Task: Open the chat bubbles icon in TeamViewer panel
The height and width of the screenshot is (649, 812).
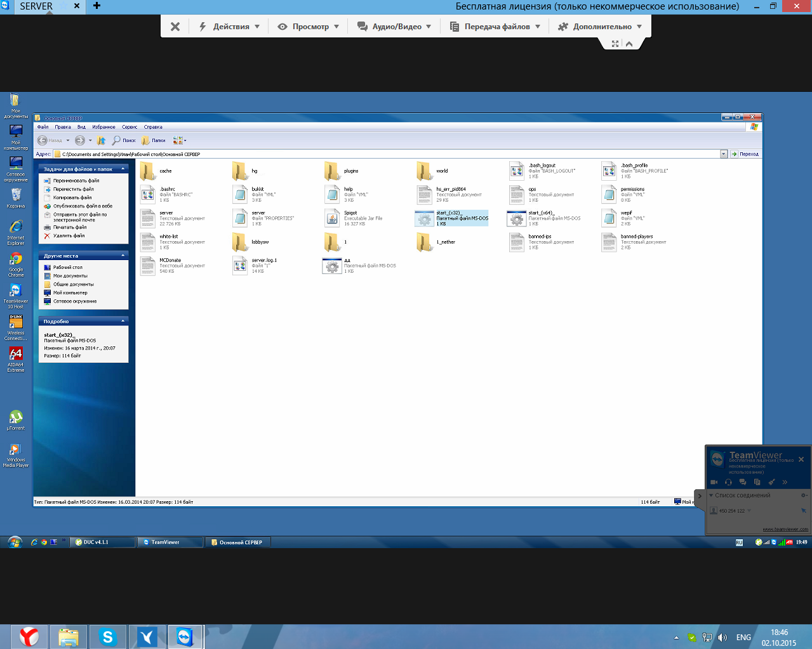Action: [743, 482]
